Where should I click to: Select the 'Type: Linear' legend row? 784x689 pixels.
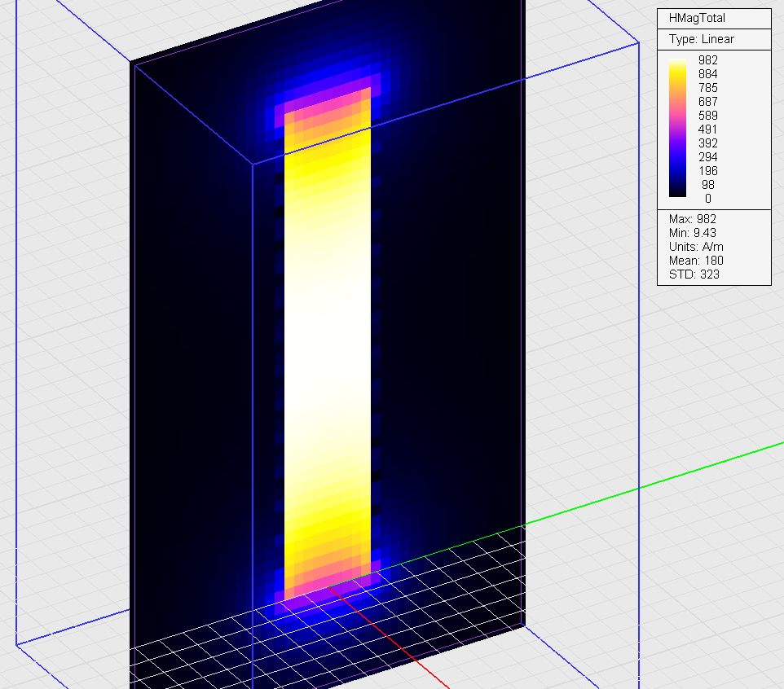coord(701,39)
